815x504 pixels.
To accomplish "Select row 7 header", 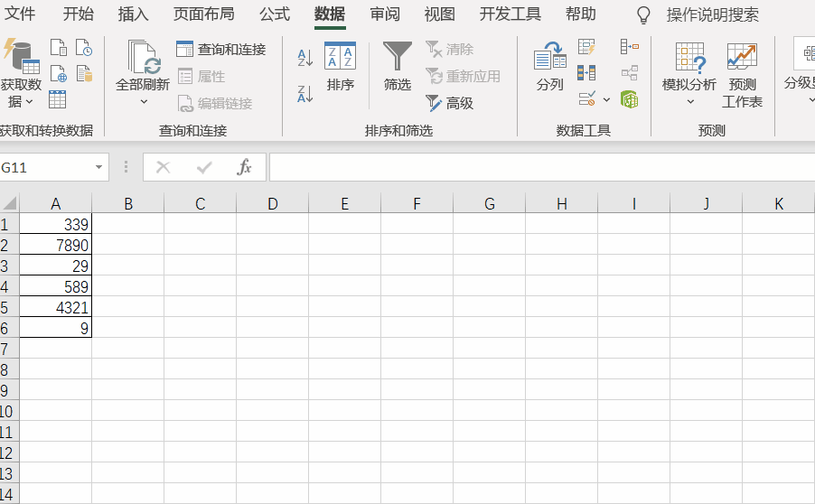I will pyautogui.click(x=9, y=348).
